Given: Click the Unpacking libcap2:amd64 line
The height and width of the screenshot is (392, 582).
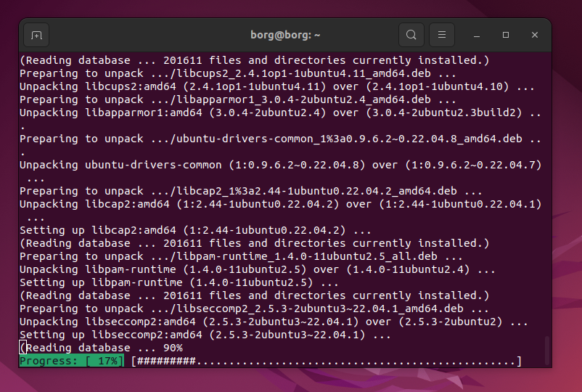Looking at the screenshot, I should point(279,204).
